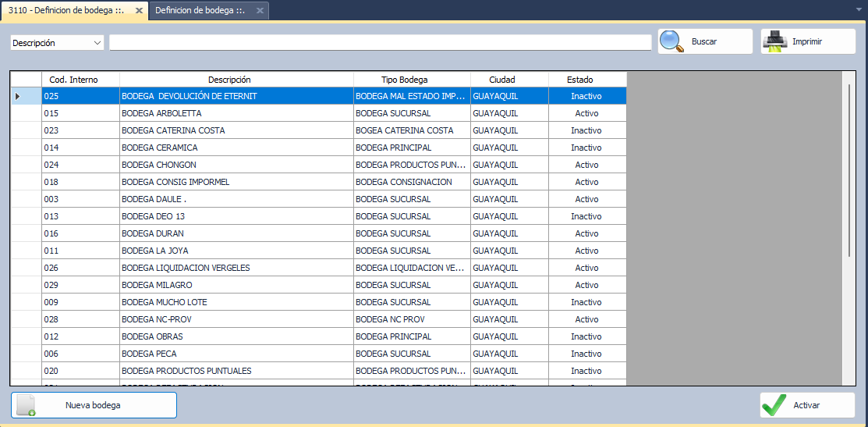Image resolution: width=868 pixels, height=427 pixels.
Task: Click the green checkmark Activar icon
Action: pos(774,405)
